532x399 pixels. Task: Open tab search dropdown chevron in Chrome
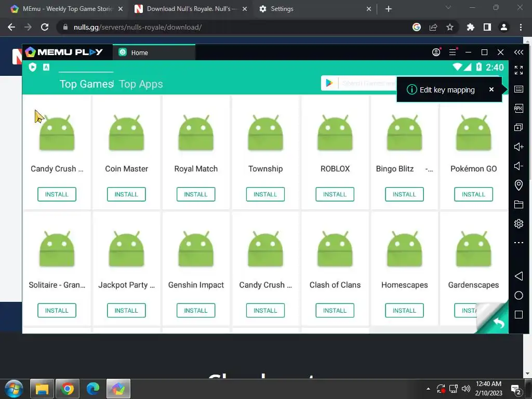pos(448,7)
